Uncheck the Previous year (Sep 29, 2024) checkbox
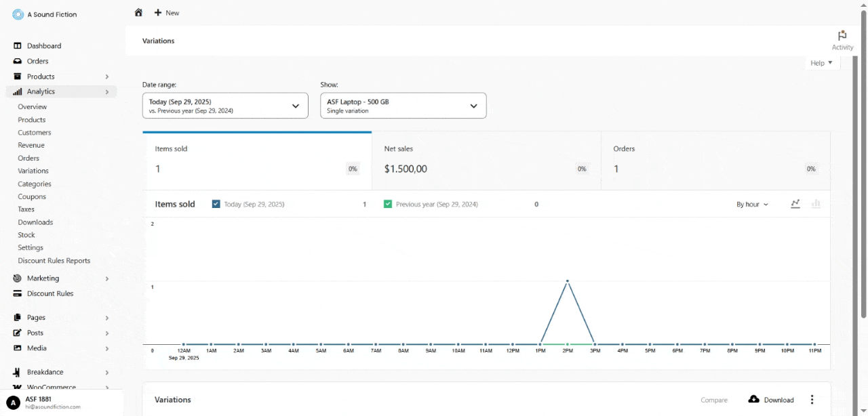Viewport: 868px width, 416px height. click(x=388, y=203)
